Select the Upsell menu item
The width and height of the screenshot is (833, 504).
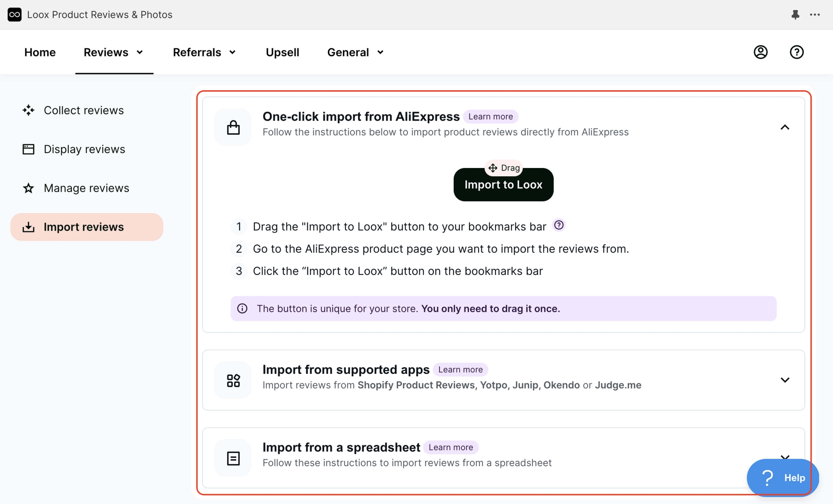[282, 52]
